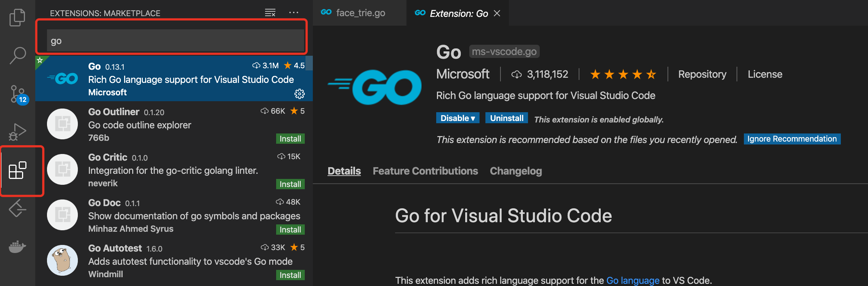868x286 pixels.
Task: Switch to the face_trie.go tab
Action: pos(360,13)
